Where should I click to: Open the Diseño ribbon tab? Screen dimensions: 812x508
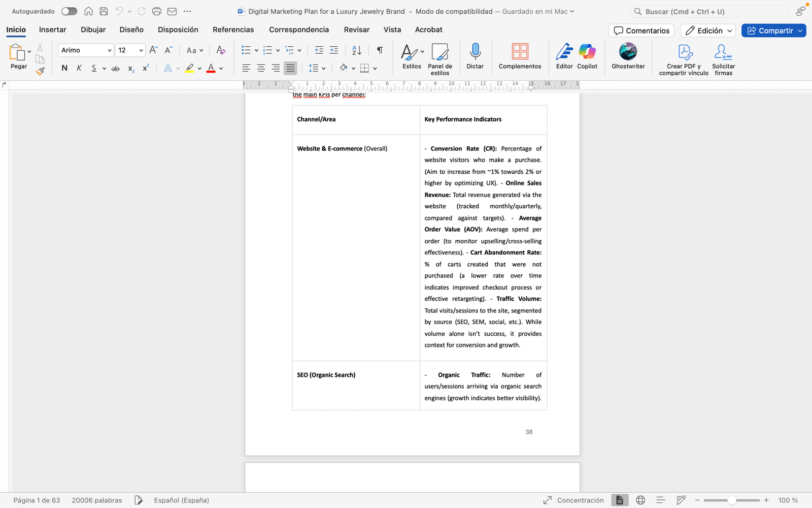[x=131, y=29]
